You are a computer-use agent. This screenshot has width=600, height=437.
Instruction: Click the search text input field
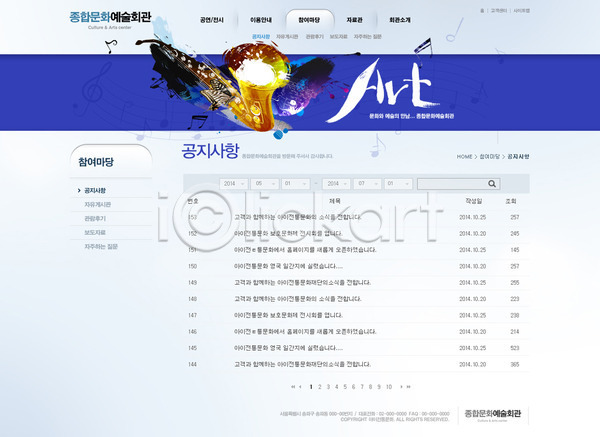tap(451, 184)
